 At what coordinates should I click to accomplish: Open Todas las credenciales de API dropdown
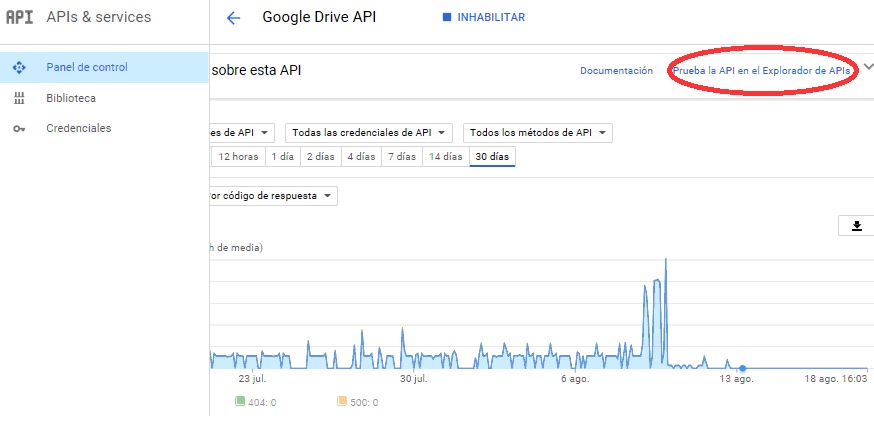(x=368, y=133)
